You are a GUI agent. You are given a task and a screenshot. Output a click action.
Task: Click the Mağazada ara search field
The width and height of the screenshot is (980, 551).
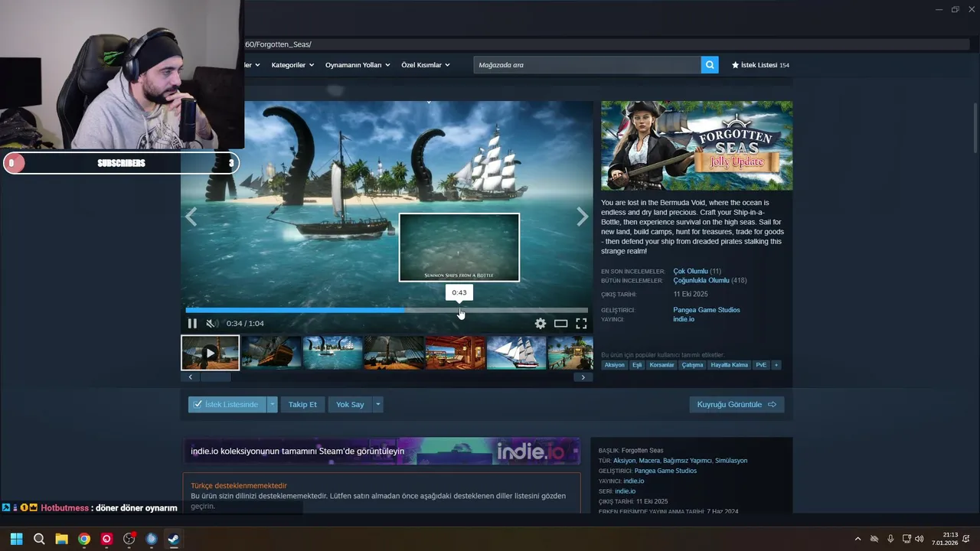587,65
